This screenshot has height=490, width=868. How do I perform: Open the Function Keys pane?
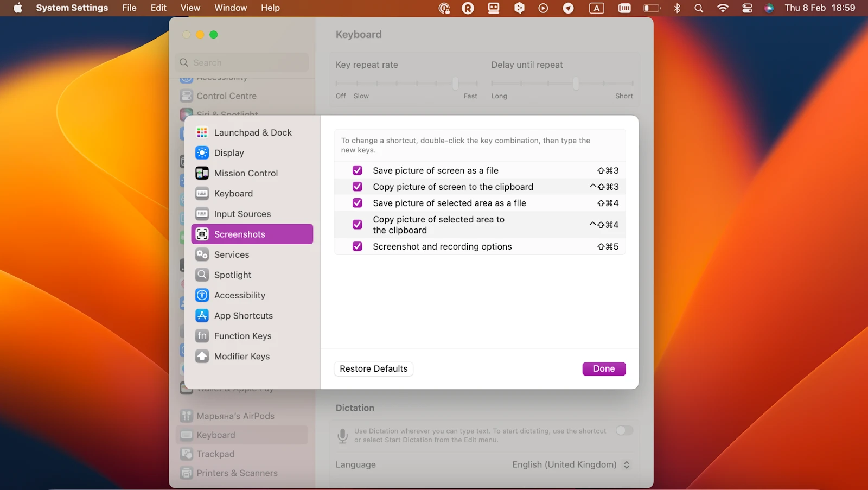tap(243, 336)
